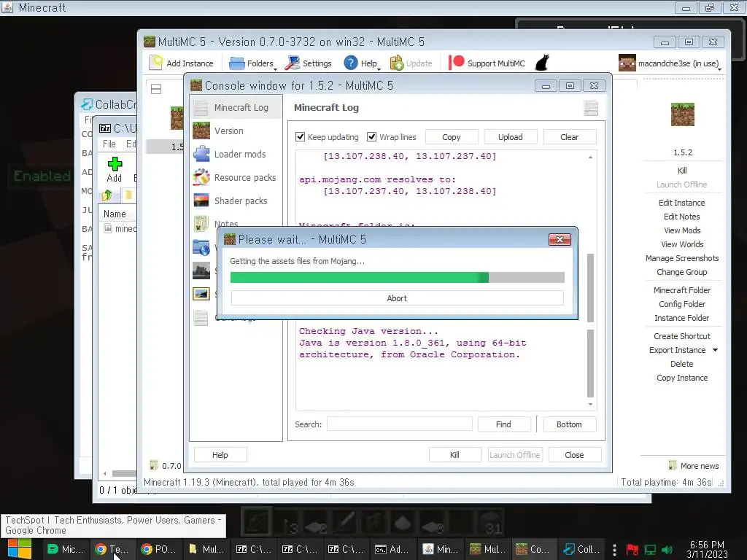Click the Windows Start button
Viewport: 747px width, 560px height.
(20, 549)
